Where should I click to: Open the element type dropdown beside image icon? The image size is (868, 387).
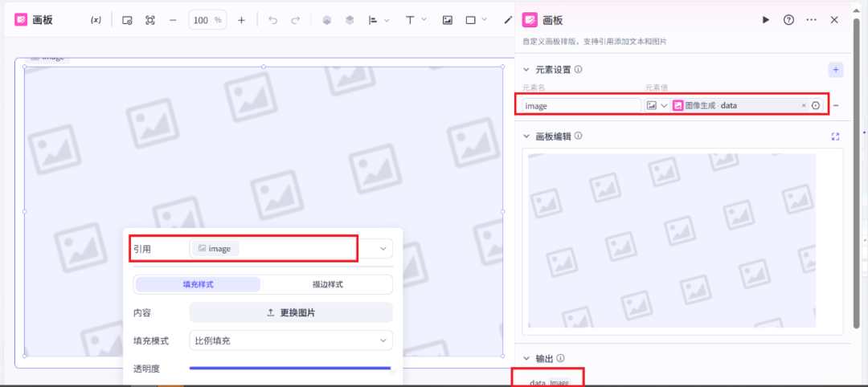665,106
